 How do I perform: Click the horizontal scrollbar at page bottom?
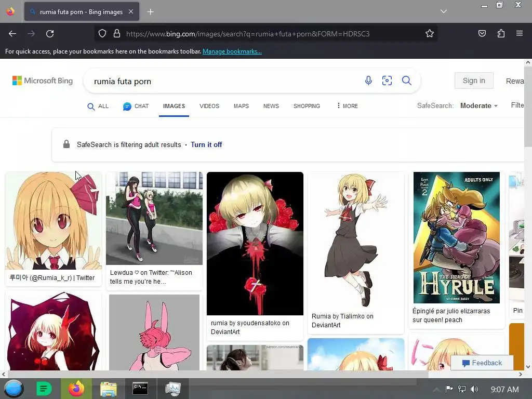[x=217, y=374]
